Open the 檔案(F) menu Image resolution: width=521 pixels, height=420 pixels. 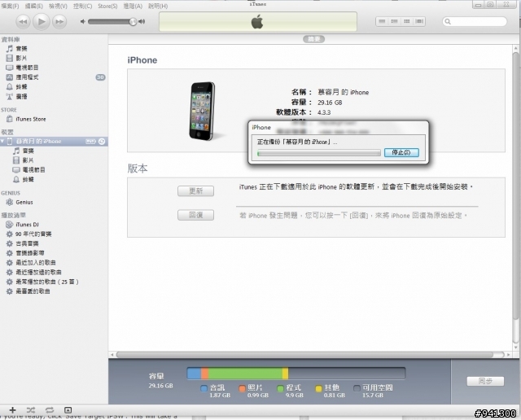[x=10, y=6]
